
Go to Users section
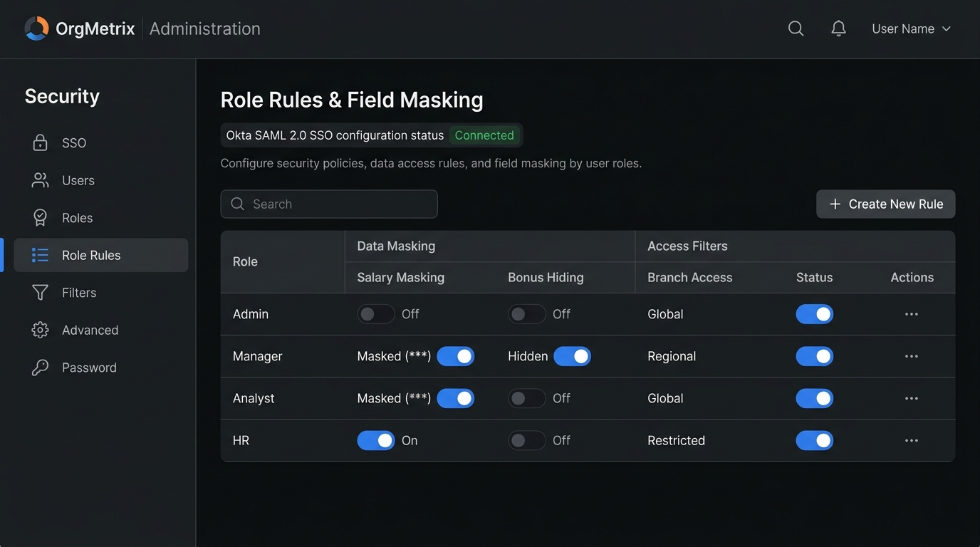[x=101, y=180]
